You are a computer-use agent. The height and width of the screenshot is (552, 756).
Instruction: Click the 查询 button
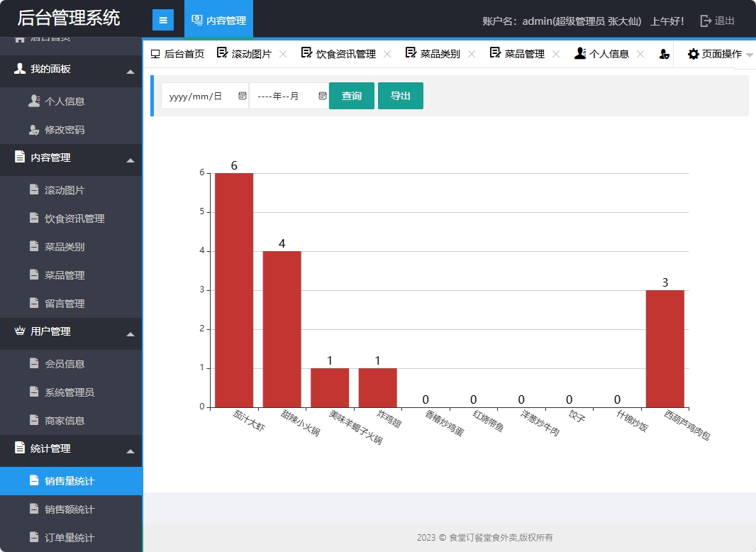point(352,96)
